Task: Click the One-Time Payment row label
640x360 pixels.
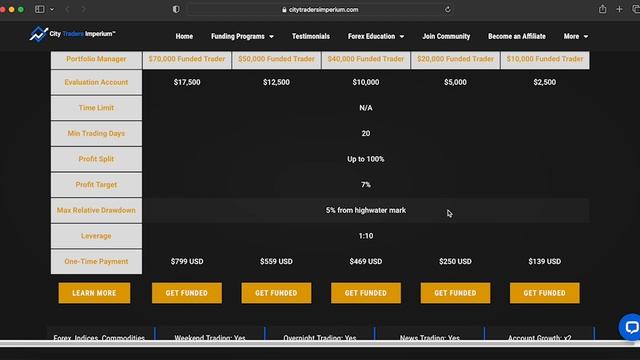Action: click(96, 262)
